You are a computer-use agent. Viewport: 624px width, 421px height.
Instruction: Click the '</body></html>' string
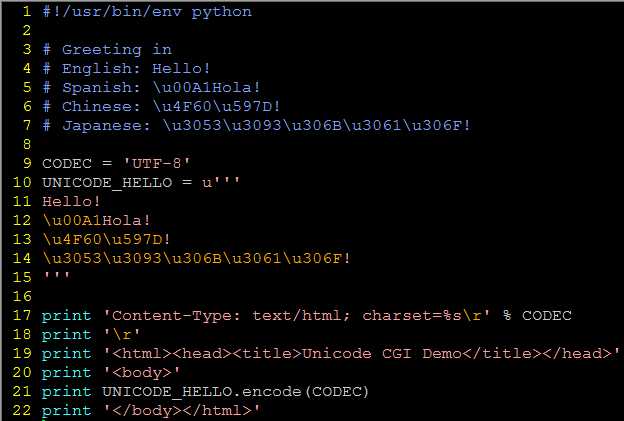(181, 410)
